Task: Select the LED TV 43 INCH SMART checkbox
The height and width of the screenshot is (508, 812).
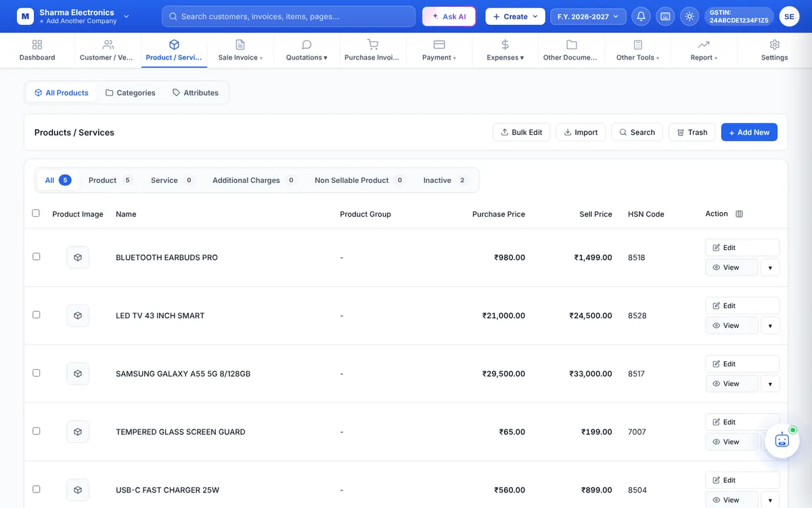Action: point(37,315)
